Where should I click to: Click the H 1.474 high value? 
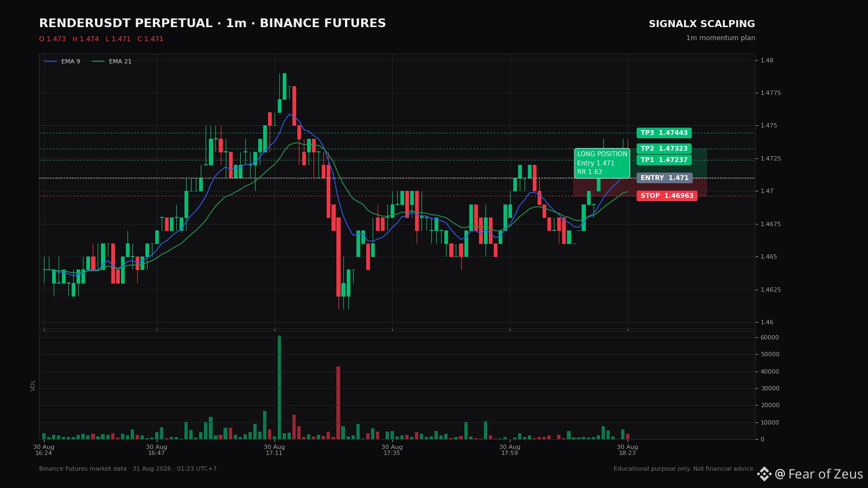point(86,39)
